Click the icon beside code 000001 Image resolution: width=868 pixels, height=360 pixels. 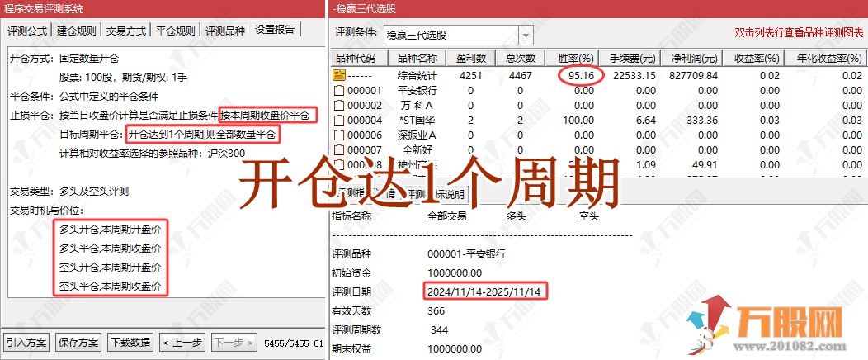point(337,90)
